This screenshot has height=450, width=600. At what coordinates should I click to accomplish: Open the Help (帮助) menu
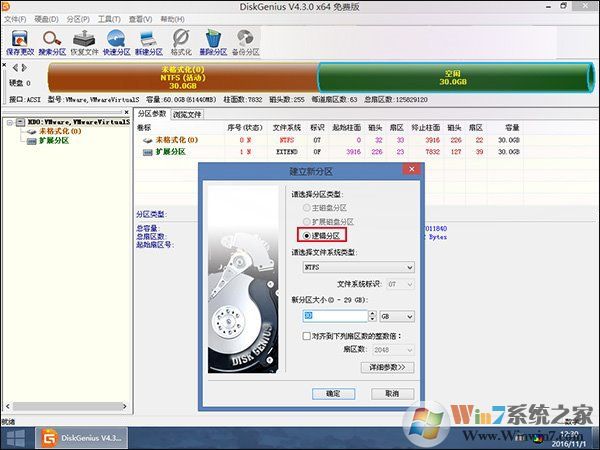click(x=172, y=19)
